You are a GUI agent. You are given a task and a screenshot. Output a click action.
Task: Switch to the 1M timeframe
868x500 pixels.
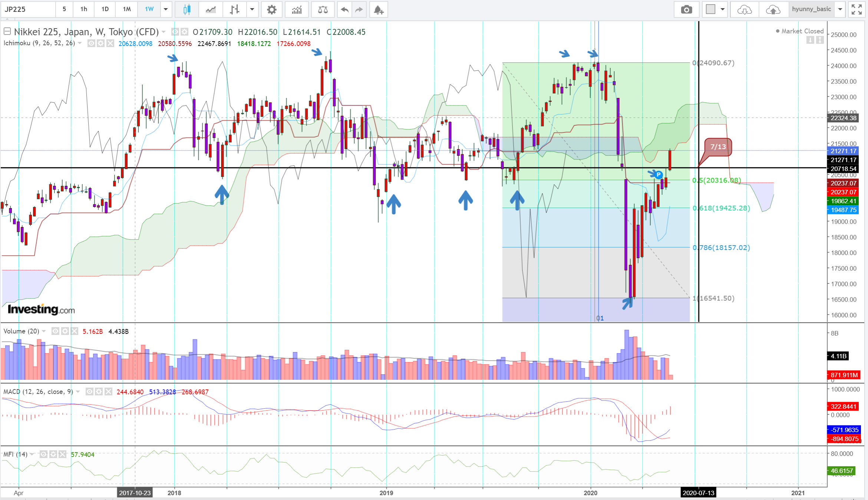pyautogui.click(x=127, y=10)
